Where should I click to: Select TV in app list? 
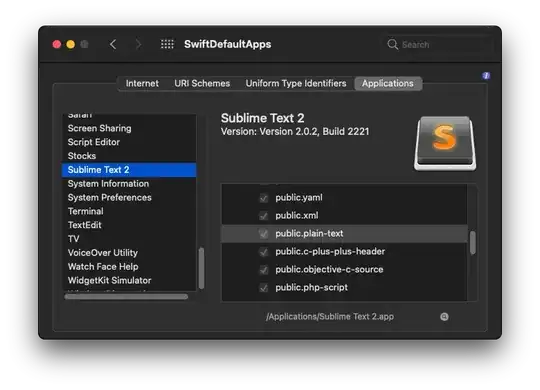coord(129,239)
